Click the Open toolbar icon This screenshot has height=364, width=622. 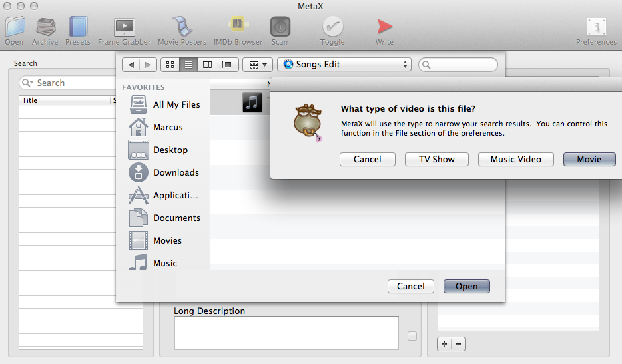[x=15, y=27]
